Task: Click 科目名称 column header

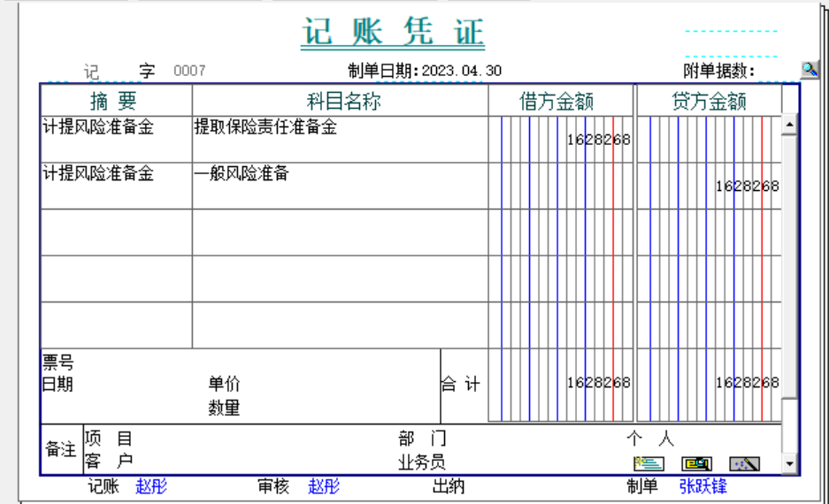Action: click(342, 101)
